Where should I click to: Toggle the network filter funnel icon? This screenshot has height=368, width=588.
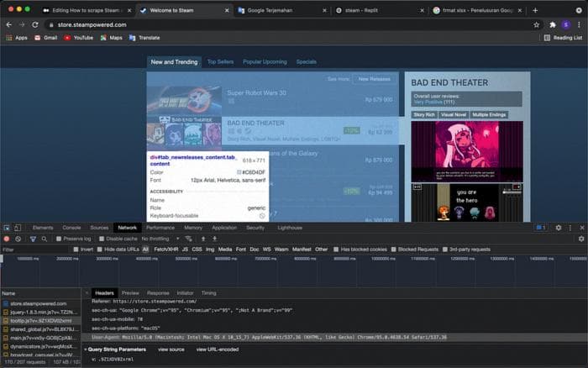click(33, 239)
